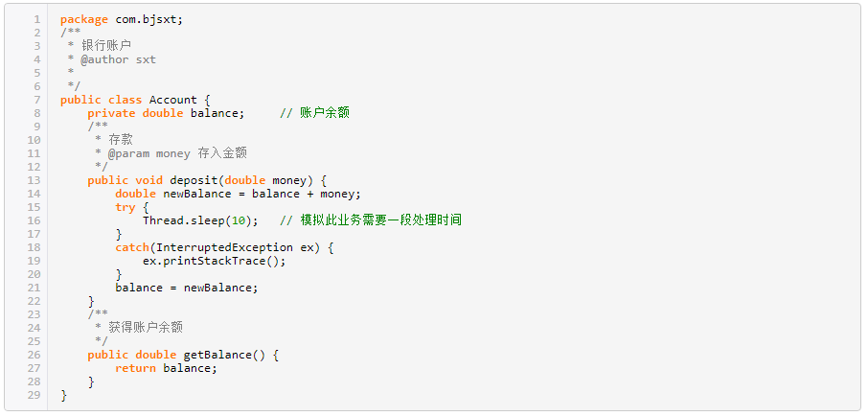The height and width of the screenshot is (416, 868).
Task: Click the try keyword on line 15
Action: pos(126,207)
